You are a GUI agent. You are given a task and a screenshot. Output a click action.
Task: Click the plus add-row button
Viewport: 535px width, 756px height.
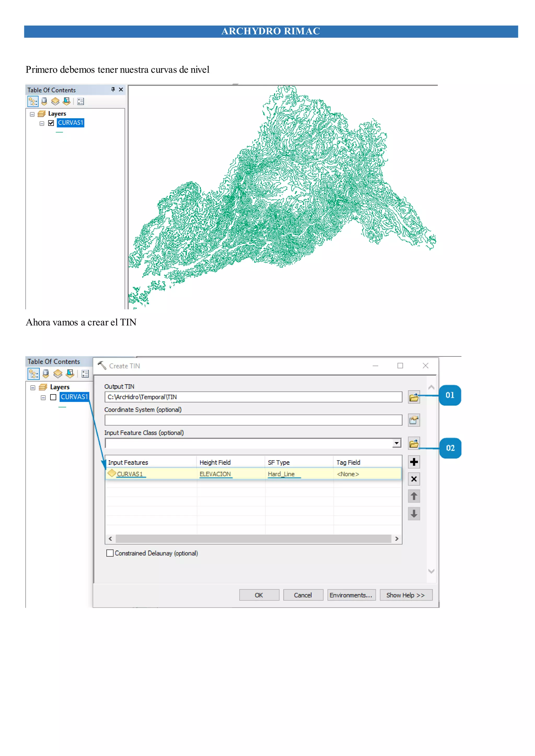pos(414,462)
